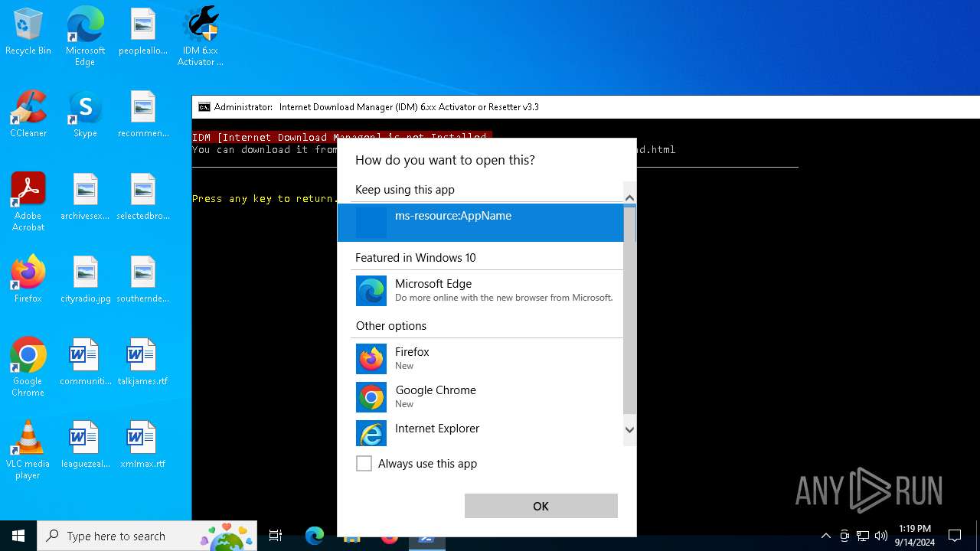Viewport: 980px width, 551px height.
Task: Click the open-with list scrollbar thumb
Action: tap(629, 310)
